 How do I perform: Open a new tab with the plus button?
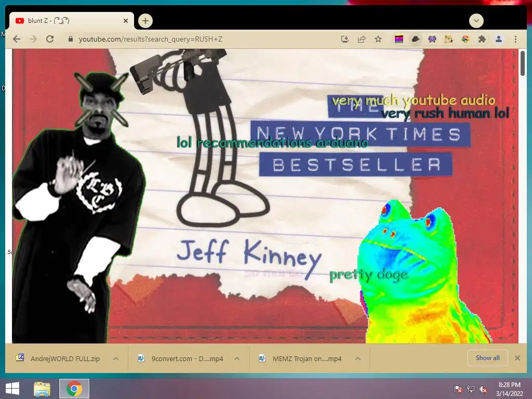click(145, 21)
